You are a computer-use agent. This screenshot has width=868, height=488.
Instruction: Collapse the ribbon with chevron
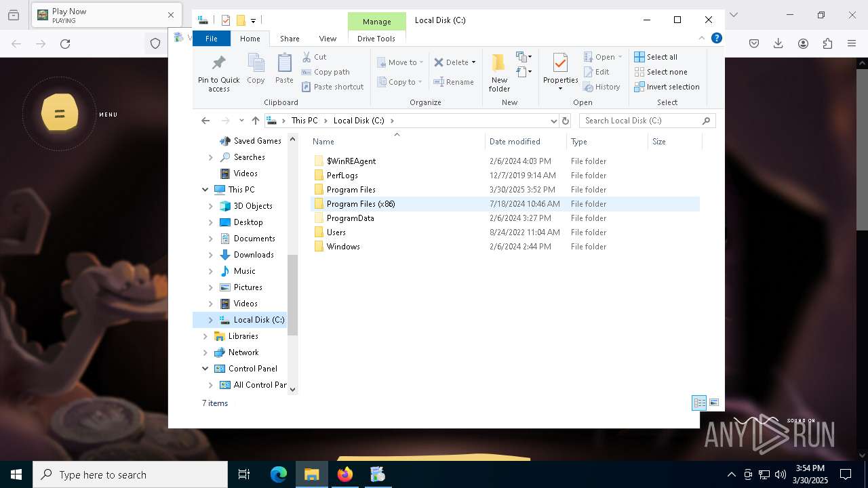(x=702, y=39)
